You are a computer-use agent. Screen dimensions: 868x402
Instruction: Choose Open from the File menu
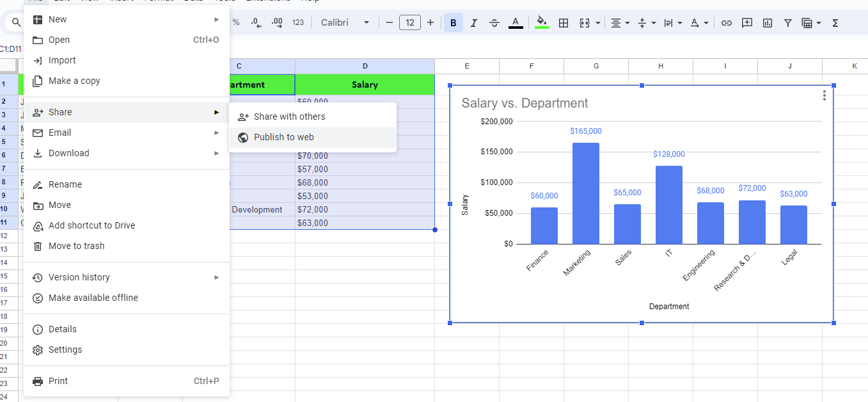pyautogui.click(x=127, y=40)
